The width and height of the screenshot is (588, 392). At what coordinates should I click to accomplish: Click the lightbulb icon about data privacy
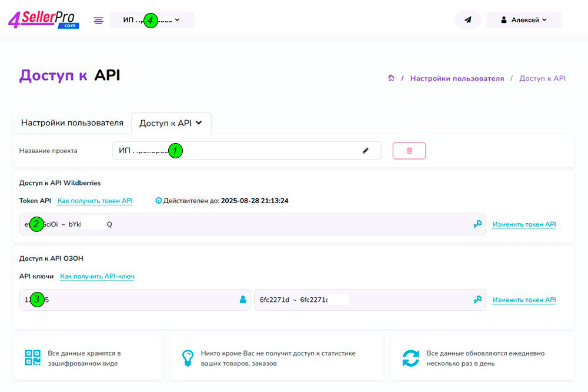coord(188,358)
